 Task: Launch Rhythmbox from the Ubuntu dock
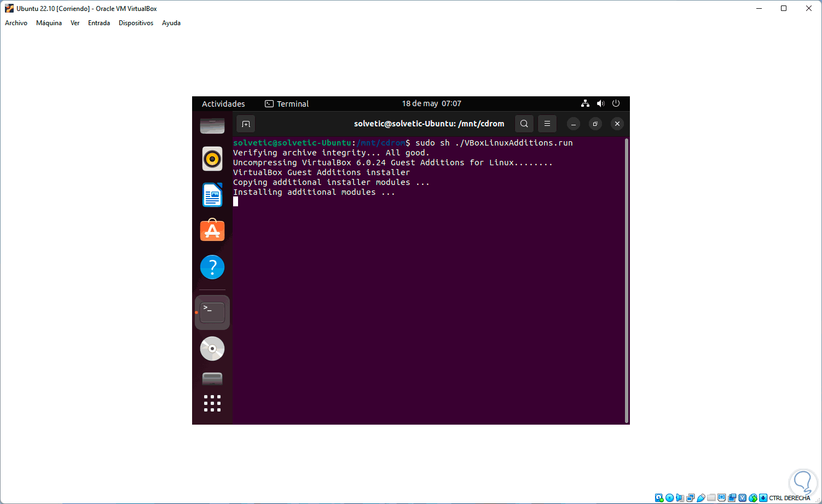tap(212, 159)
